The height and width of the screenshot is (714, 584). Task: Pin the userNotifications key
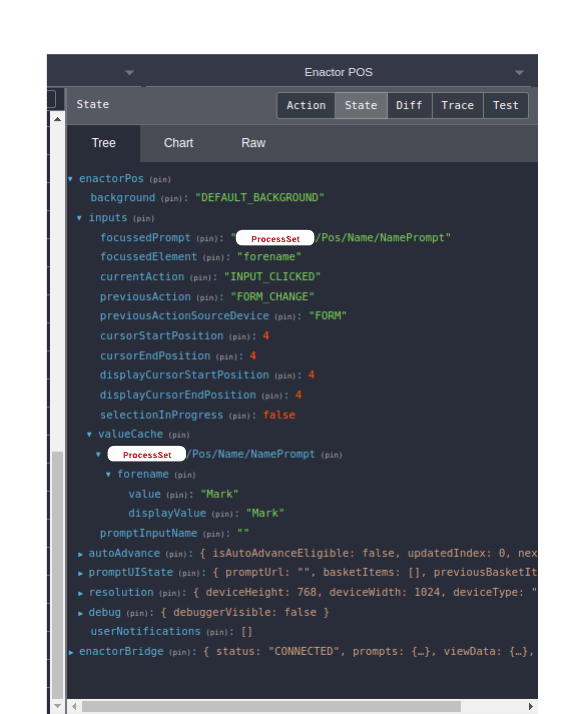pos(218,632)
